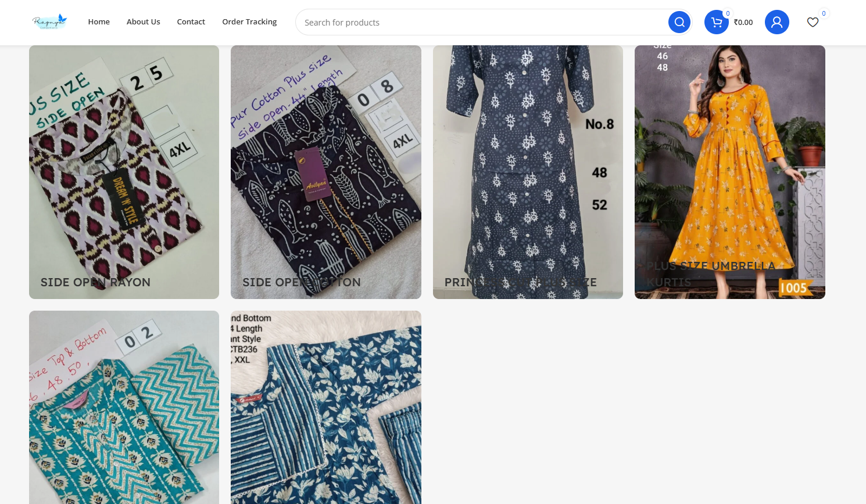Open the shopping cart icon

click(x=716, y=23)
